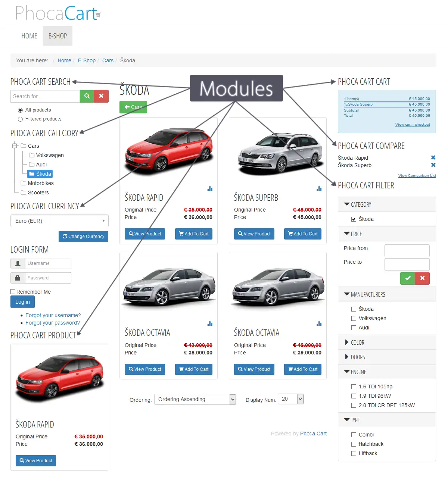Go to Cars in breadcrumb
This screenshot has width=448, height=485.
(108, 60)
